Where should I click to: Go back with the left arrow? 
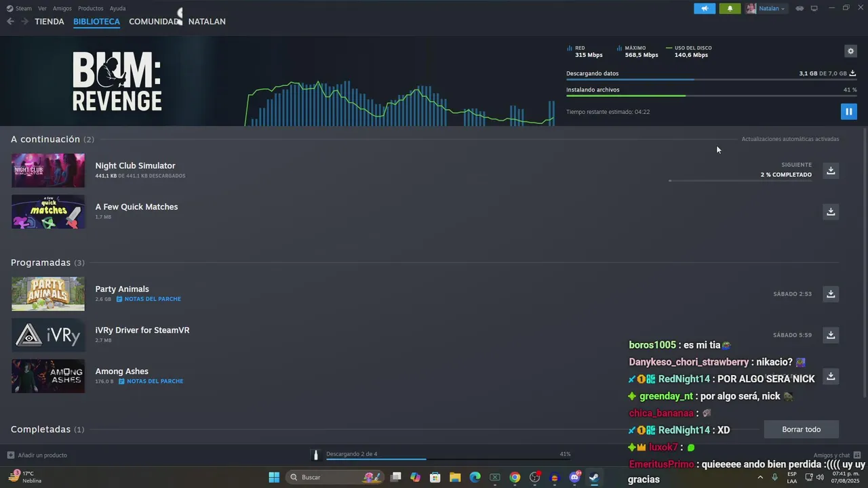click(x=10, y=22)
